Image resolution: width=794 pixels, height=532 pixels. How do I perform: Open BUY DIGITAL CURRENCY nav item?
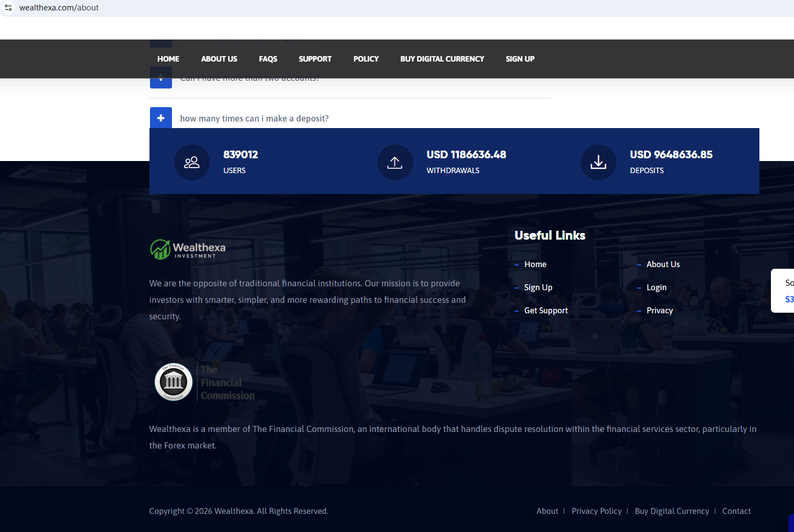tap(442, 59)
